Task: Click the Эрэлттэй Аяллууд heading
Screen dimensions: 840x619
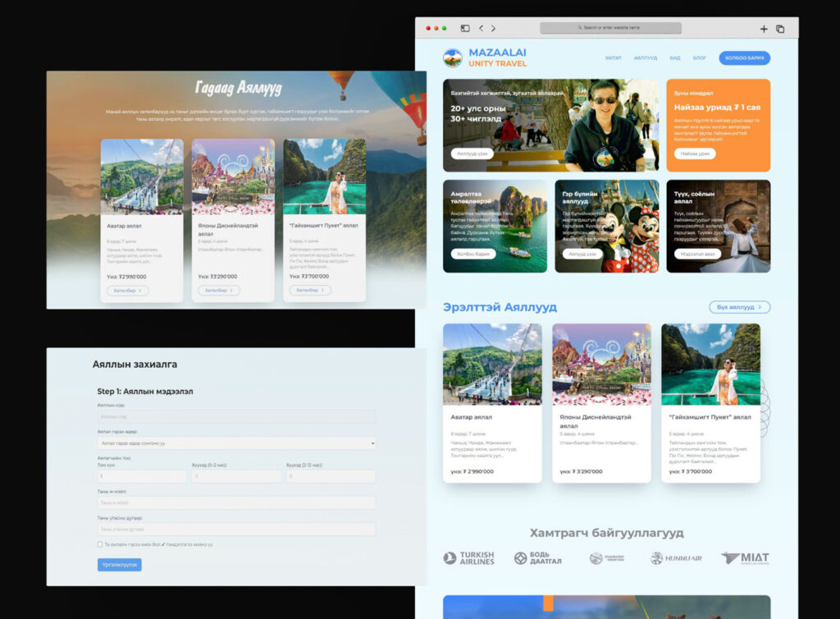Action: (500, 307)
